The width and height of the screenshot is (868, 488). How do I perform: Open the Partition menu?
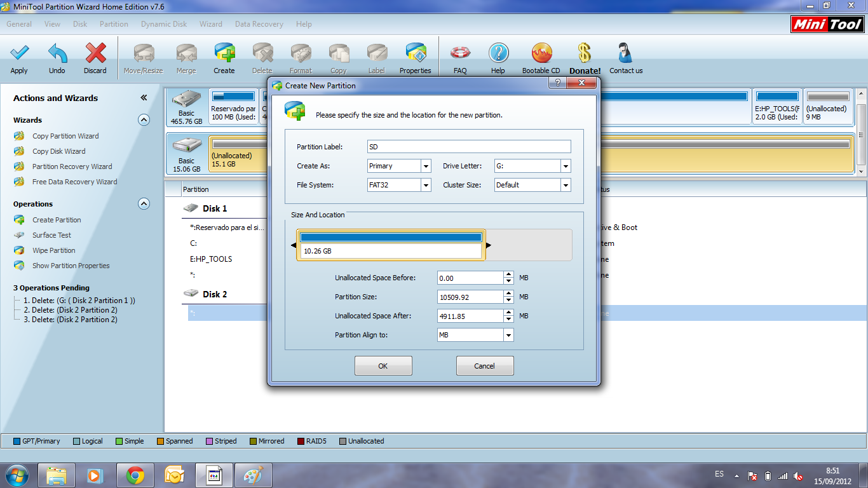pyautogui.click(x=114, y=24)
